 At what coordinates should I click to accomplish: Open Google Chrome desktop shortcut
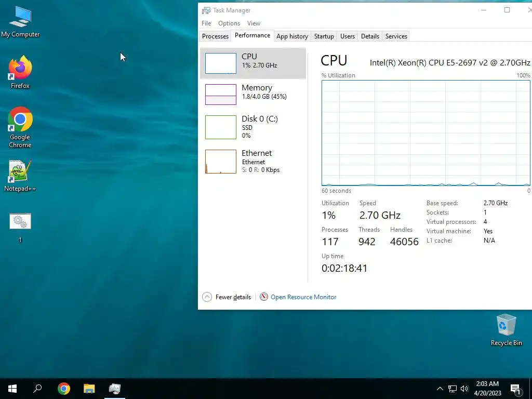pyautogui.click(x=20, y=127)
